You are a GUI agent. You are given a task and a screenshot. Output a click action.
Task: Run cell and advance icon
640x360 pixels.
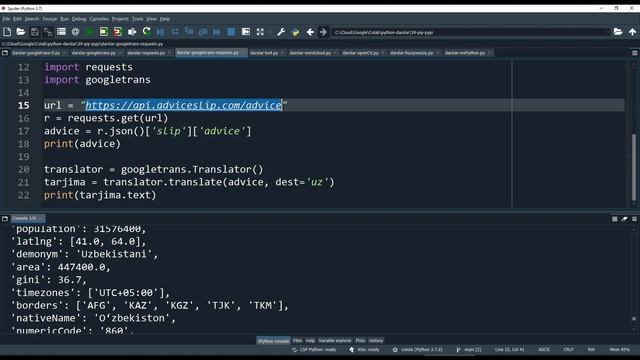(x=118, y=32)
